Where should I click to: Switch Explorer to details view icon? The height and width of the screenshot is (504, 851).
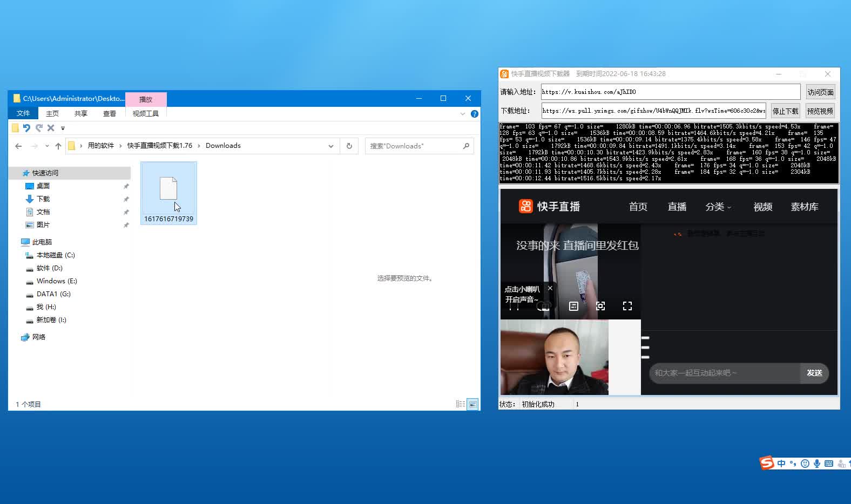coord(461,404)
